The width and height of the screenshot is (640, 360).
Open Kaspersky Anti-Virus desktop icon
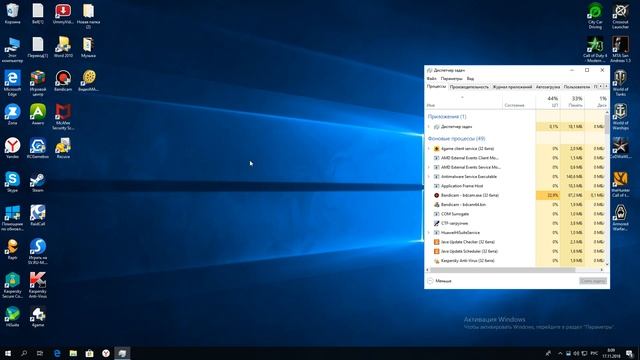[38, 285]
